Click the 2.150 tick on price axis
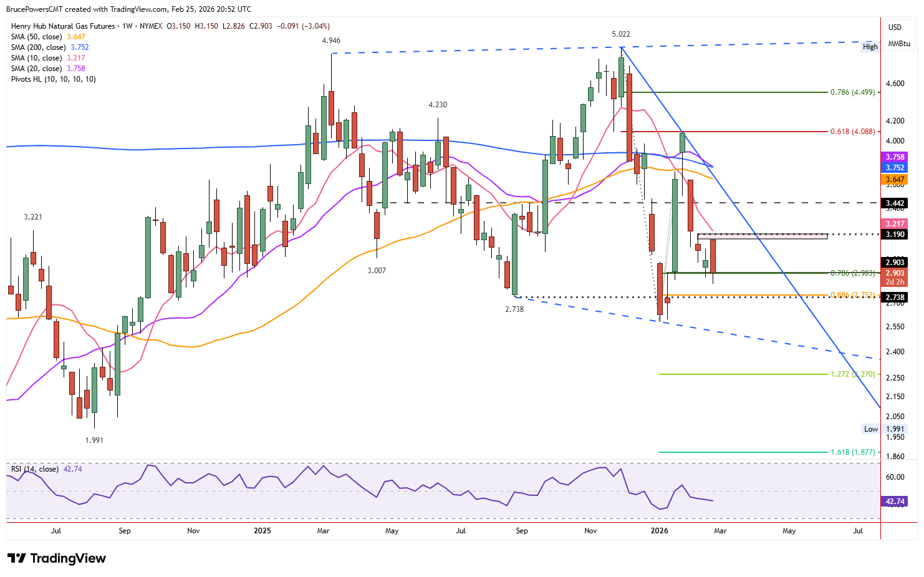This screenshot has width=924, height=577. (x=895, y=397)
